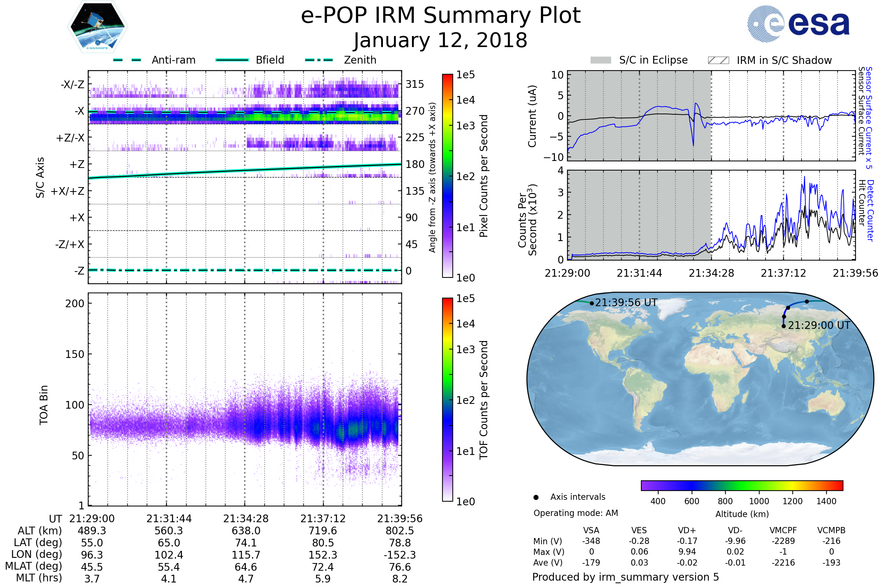Click the Altitude (km) horizontal colorbar
This screenshot has width=882, height=588.
click(742, 485)
